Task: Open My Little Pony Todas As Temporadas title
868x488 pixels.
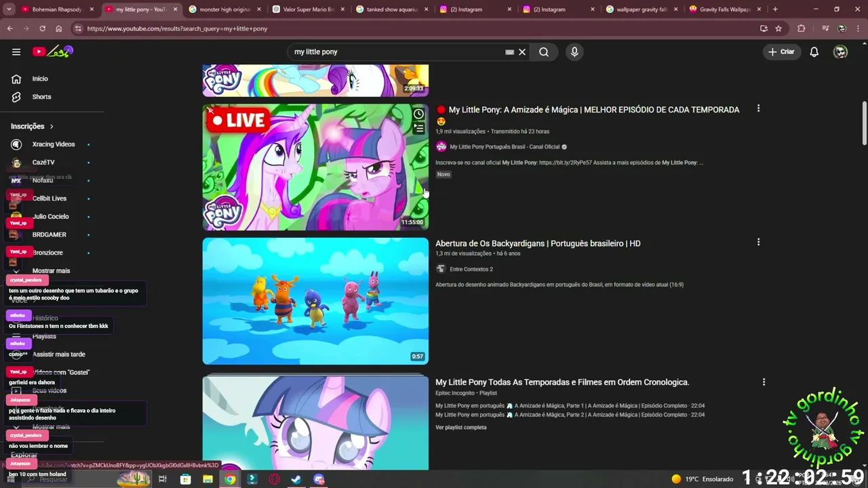Action: 562,382
